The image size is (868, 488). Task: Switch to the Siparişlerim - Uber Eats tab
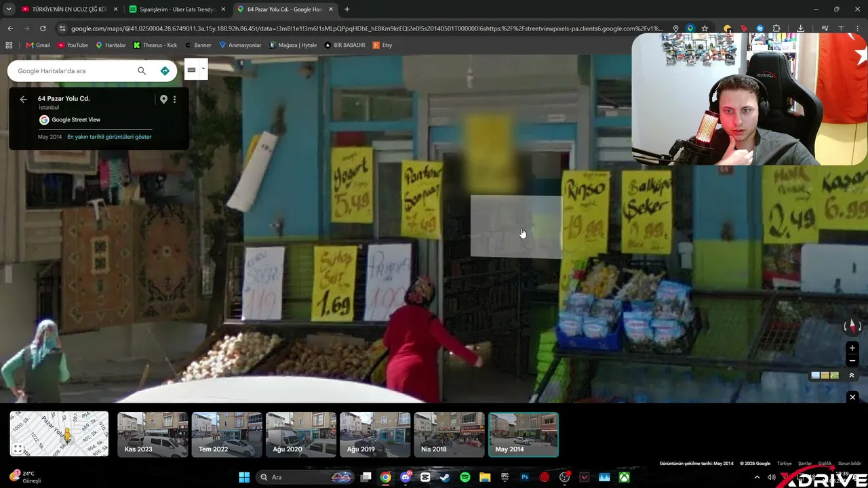tap(177, 9)
